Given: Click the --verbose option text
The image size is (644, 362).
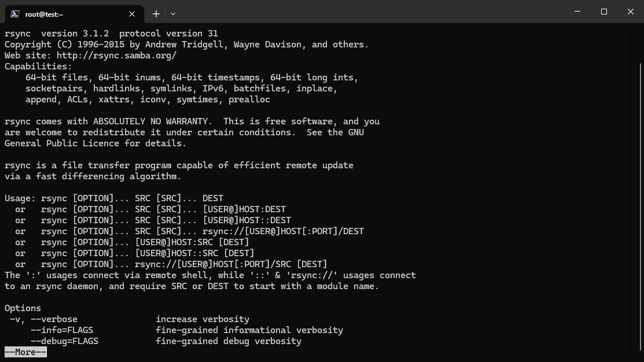Looking at the screenshot, I should [x=54, y=319].
